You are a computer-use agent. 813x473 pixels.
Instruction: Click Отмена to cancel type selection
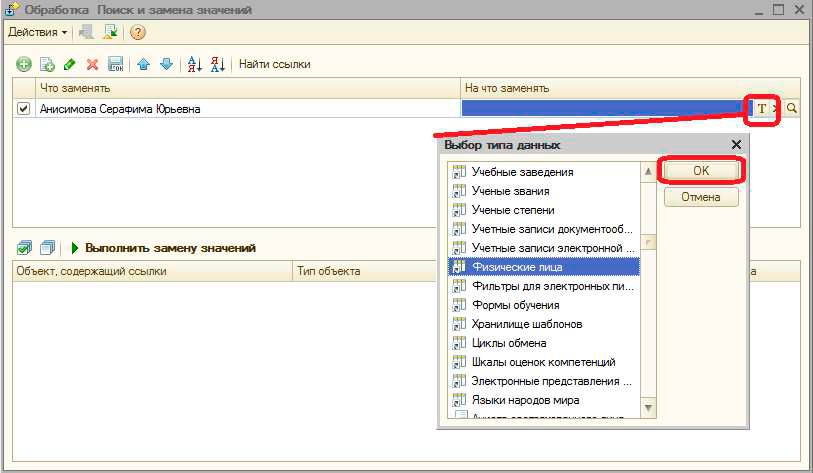tap(700, 197)
